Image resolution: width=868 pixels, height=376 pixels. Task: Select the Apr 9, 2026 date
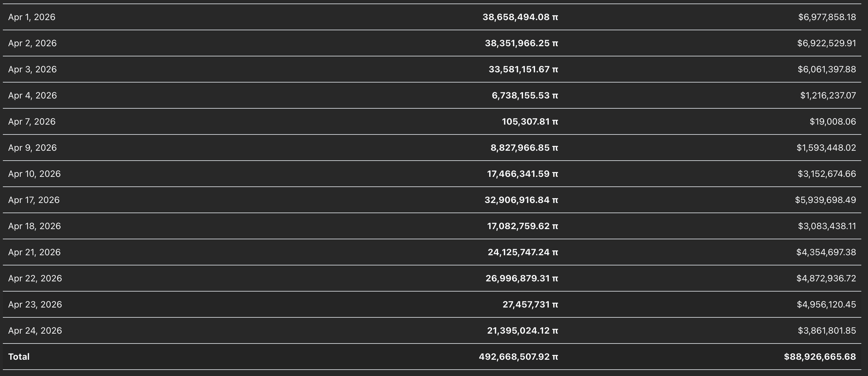coord(32,148)
